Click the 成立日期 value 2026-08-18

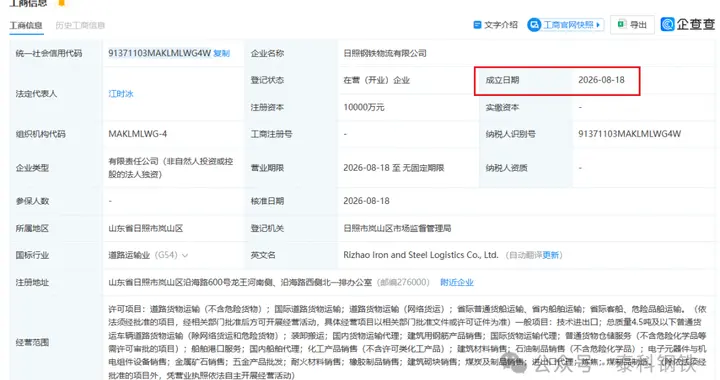601,80
